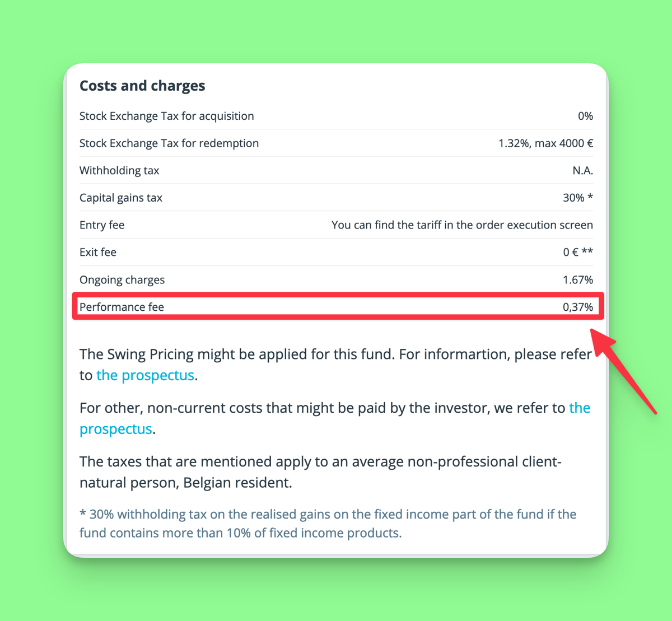The image size is (672, 621).
Task: Click the 1.32%, max 4000 € value
Action: pyautogui.click(x=545, y=143)
